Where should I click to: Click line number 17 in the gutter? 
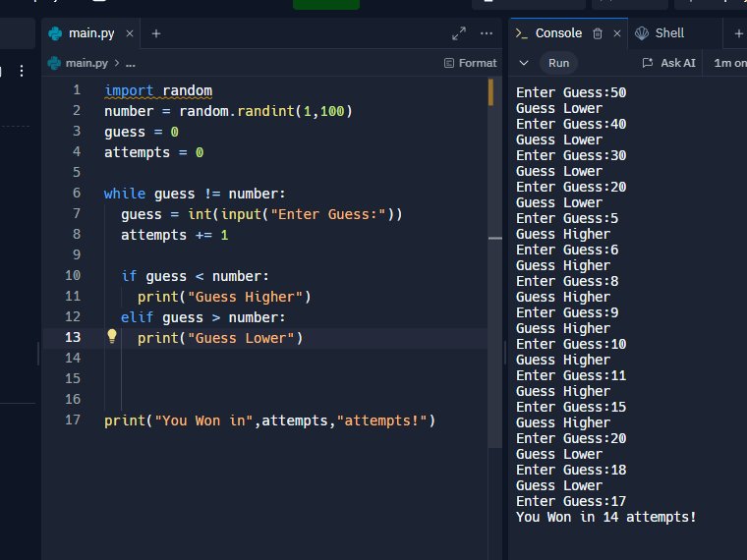[73, 420]
